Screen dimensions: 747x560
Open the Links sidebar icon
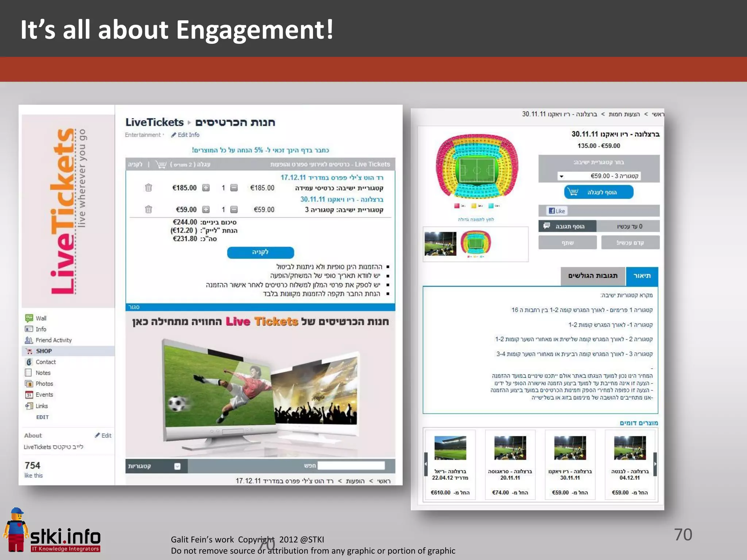pyautogui.click(x=29, y=406)
